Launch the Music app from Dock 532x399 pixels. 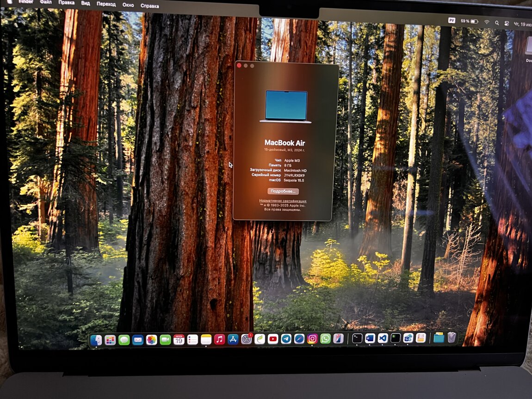click(219, 340)
